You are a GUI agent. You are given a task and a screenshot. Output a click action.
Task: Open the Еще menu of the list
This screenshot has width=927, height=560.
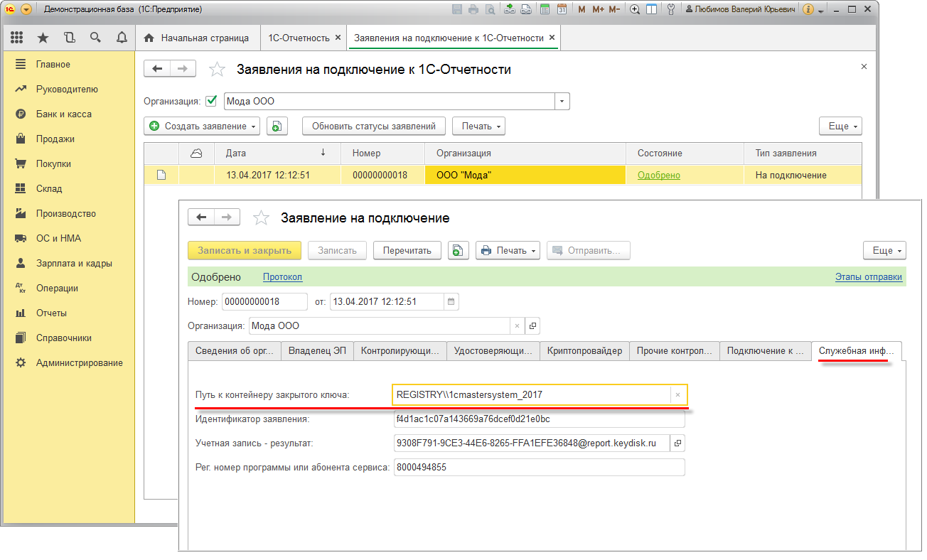pos(840,126)
